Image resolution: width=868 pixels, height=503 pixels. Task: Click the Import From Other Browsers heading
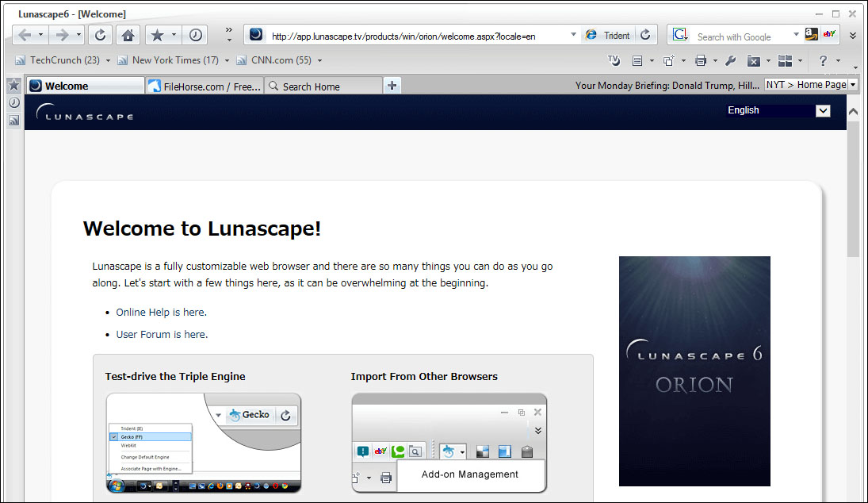pos(424,376)
